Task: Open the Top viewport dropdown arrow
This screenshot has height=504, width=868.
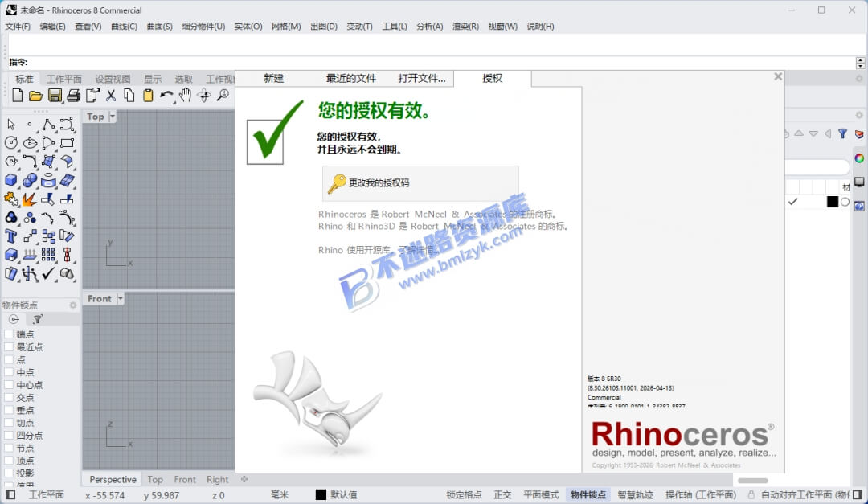Action: pyautogui.click(x=113, y=117)
